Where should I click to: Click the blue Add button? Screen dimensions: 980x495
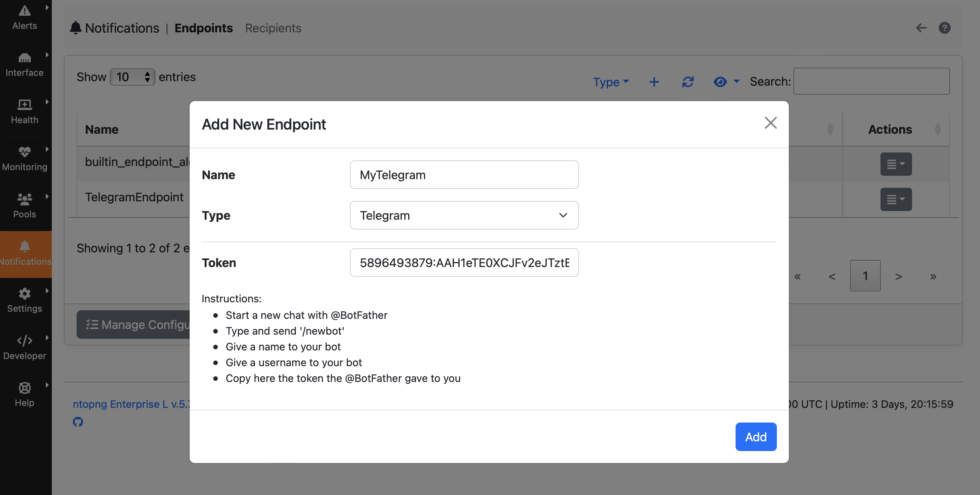756,437
